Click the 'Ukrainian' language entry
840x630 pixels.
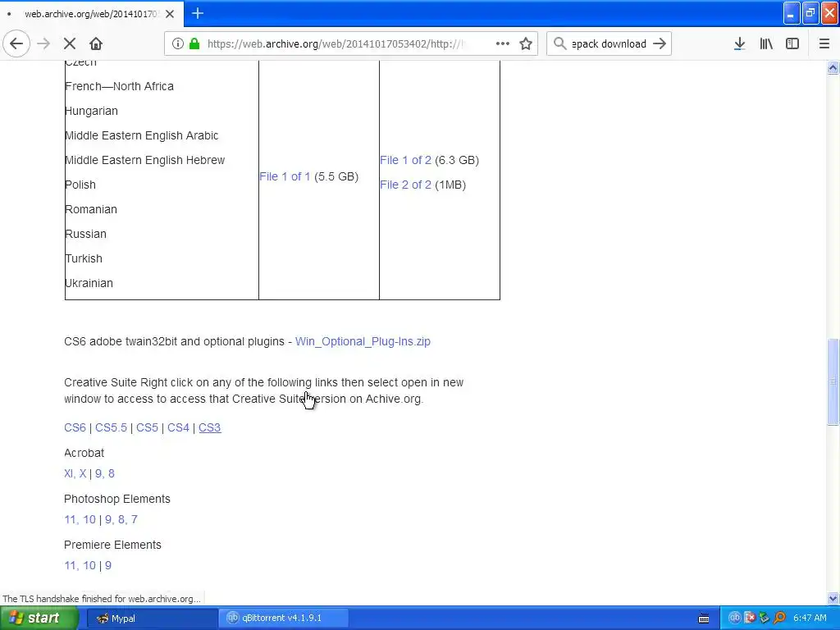[x=89, y=283]
